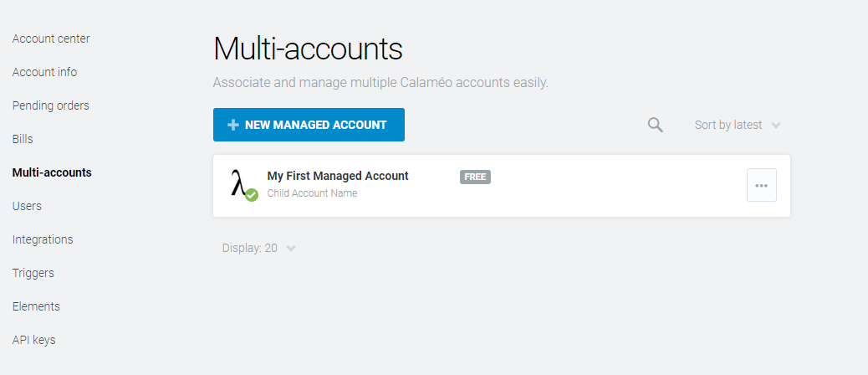Open the Bills section
This screenshot has height=375, width=868.
(x=23, y=139)
